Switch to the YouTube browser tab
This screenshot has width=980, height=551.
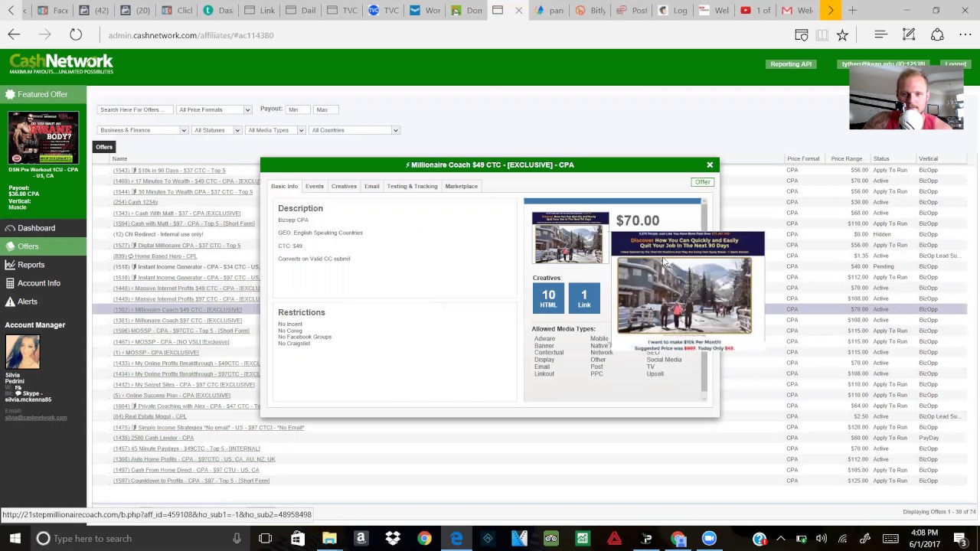(755, 11)
